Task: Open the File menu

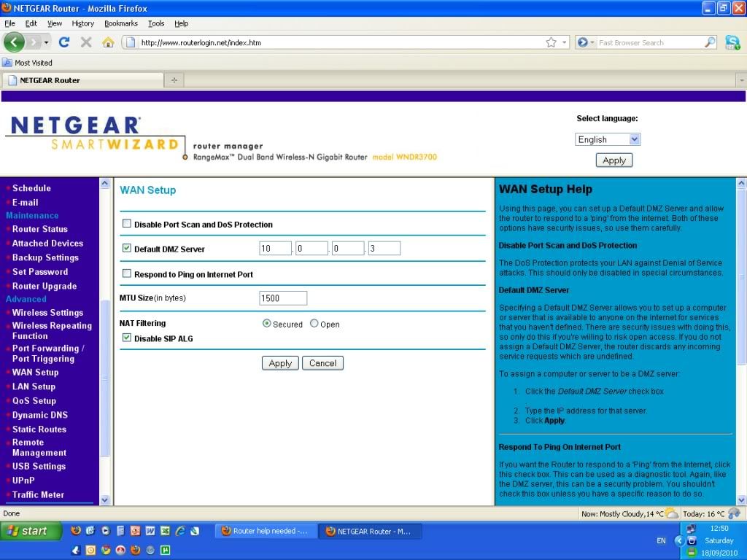Action: tap(9, 23)
